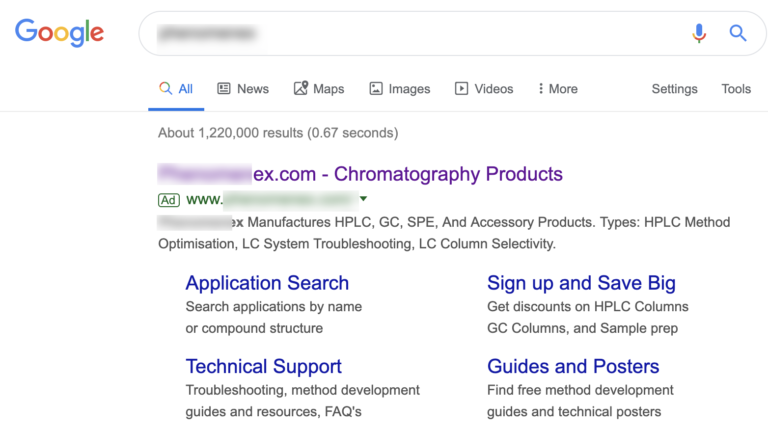Screen dimensions: 768x430
Task: Click the ad display URL starting with www
Action: [x=272, y=199]
